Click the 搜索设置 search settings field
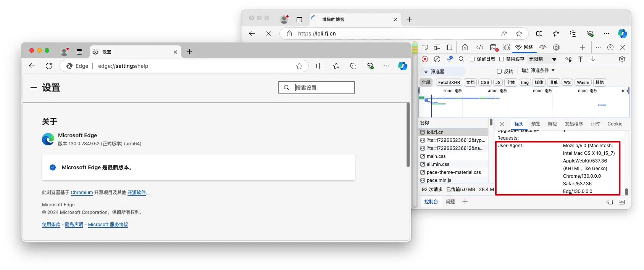644x270 pixels. click(316, 88)
